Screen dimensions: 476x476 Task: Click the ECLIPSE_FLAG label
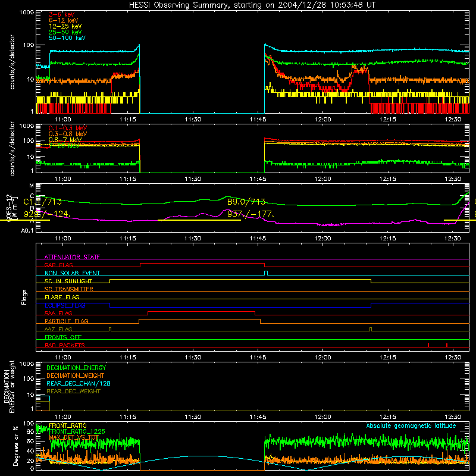pos(65,305)
